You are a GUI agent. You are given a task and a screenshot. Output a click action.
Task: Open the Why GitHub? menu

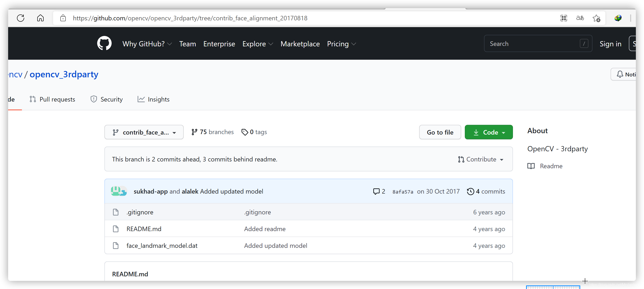(x=147, y=44)
